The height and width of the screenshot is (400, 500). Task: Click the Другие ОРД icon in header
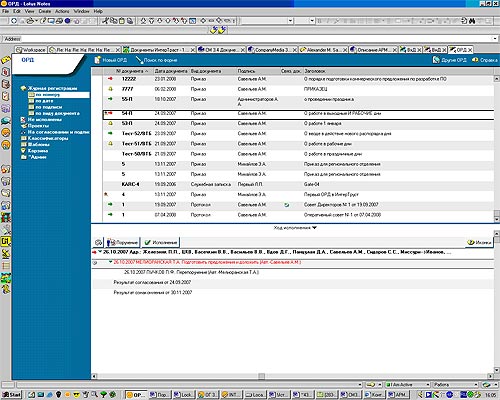[436, 60]
